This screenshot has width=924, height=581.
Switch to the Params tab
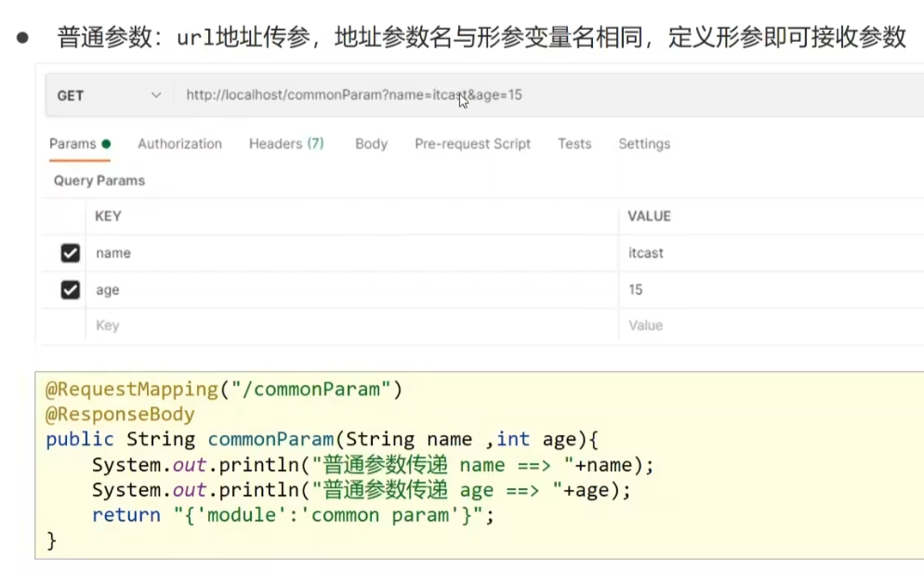click(73, 143)
